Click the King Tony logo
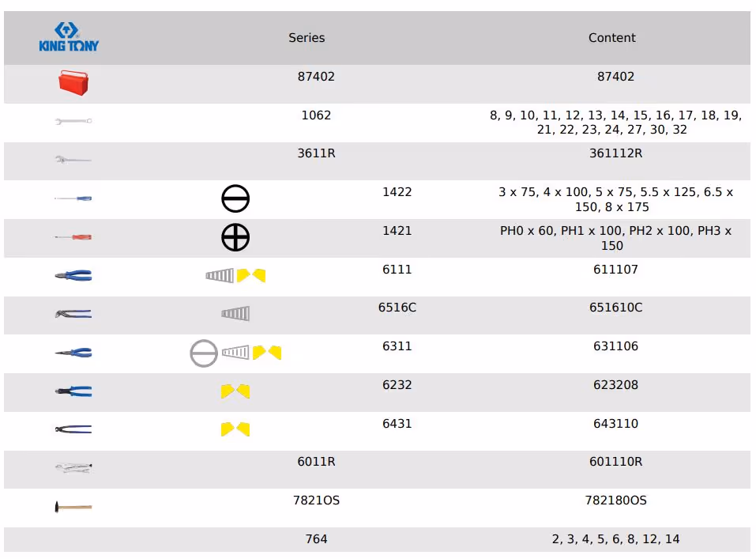Screen dimensions: 756x559 [70, 37]
